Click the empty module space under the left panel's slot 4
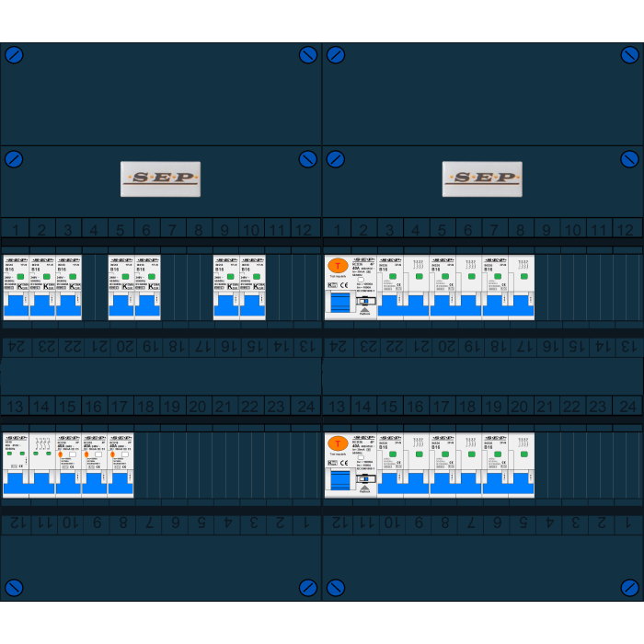Viewport: 644px width, 644px height. pyautogui.click(x=95, y=287)
